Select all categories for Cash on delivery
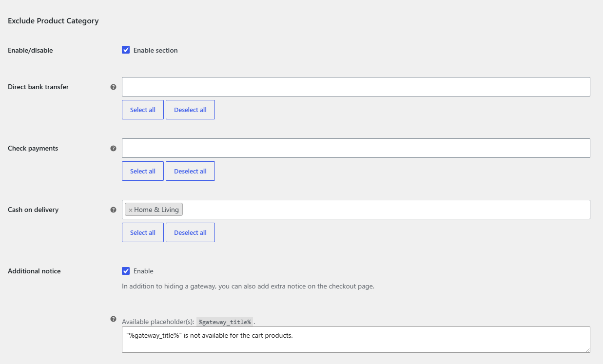 (143, 232)
